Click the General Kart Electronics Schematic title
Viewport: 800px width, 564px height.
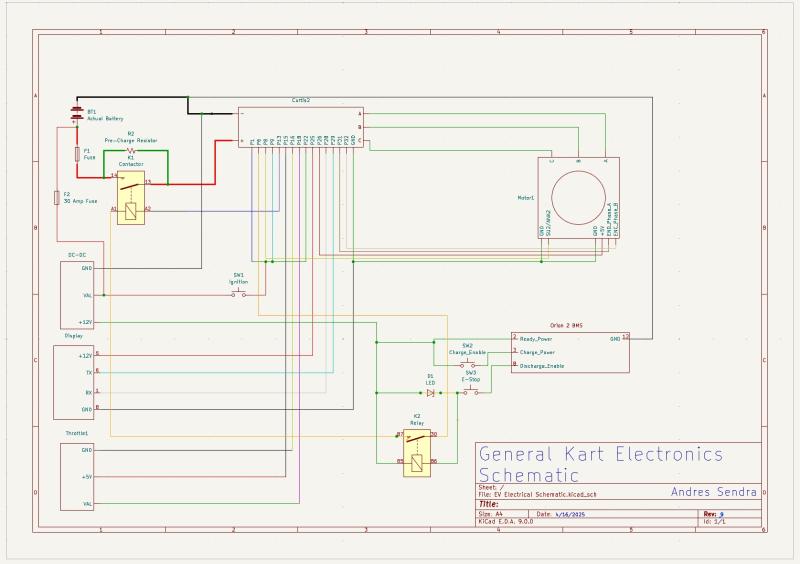point(600,464)
